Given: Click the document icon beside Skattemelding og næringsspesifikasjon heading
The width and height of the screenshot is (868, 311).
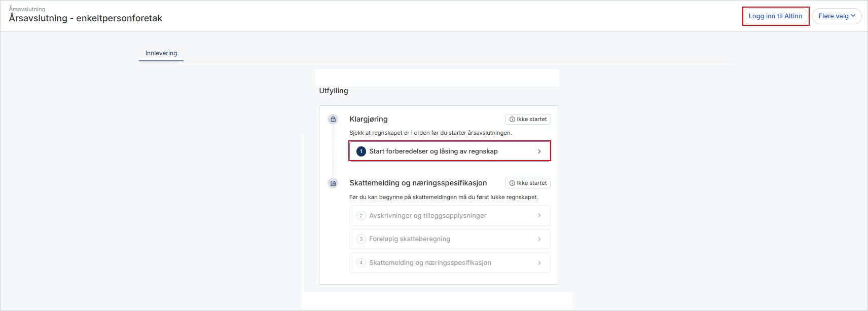Looking at the screenshot, I should [x=333, y=183].
